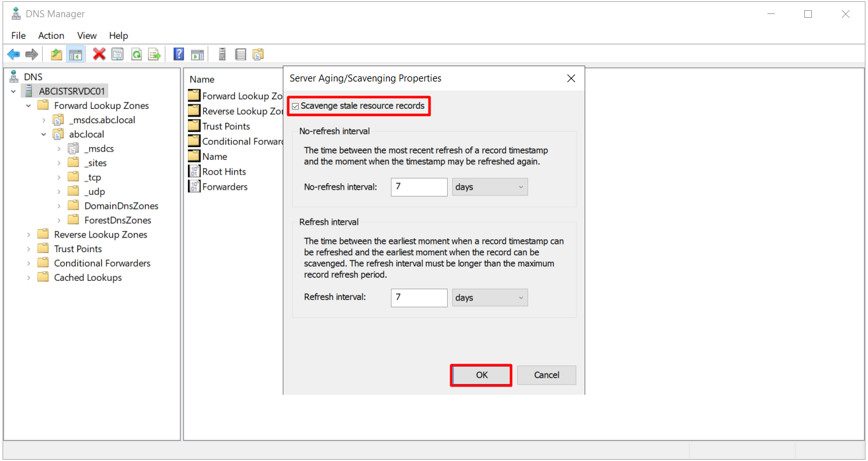Viewport: 868px width, 461px height.
Task: Open the Action menu
Action: point(51,36)
